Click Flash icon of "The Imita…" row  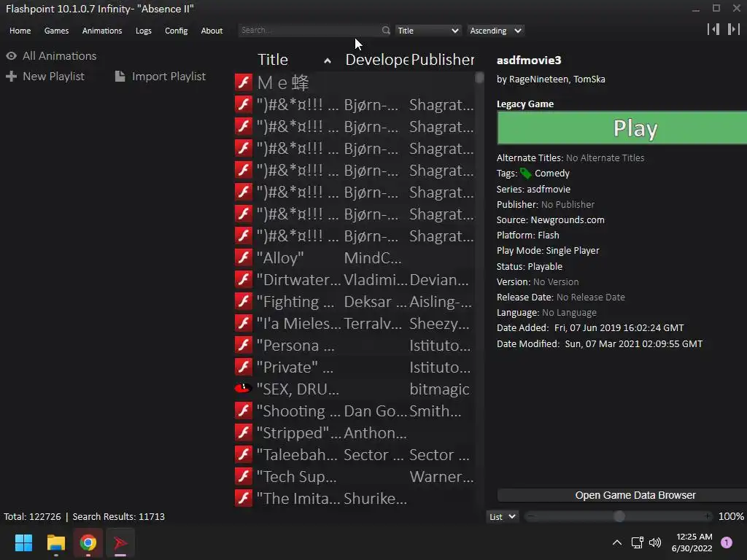tap(244, 498)
